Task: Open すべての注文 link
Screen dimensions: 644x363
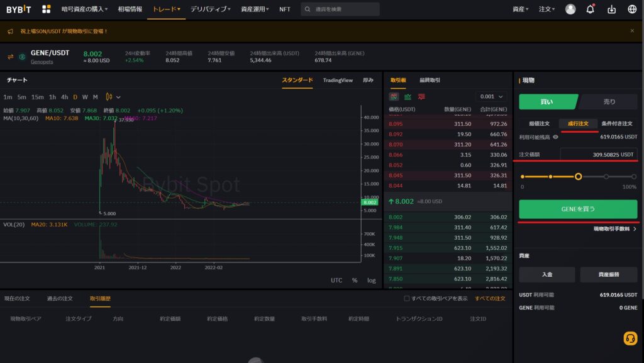Action: pos(490,299)
